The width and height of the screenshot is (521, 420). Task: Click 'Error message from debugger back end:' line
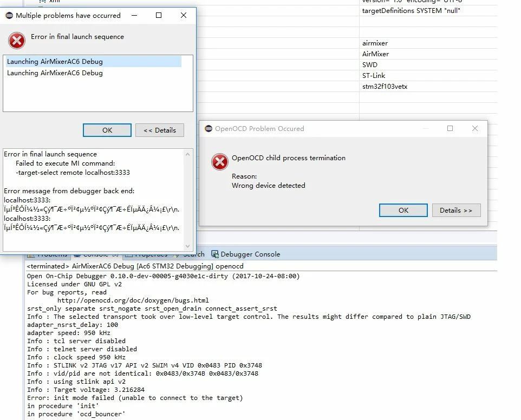pos(69,191)
